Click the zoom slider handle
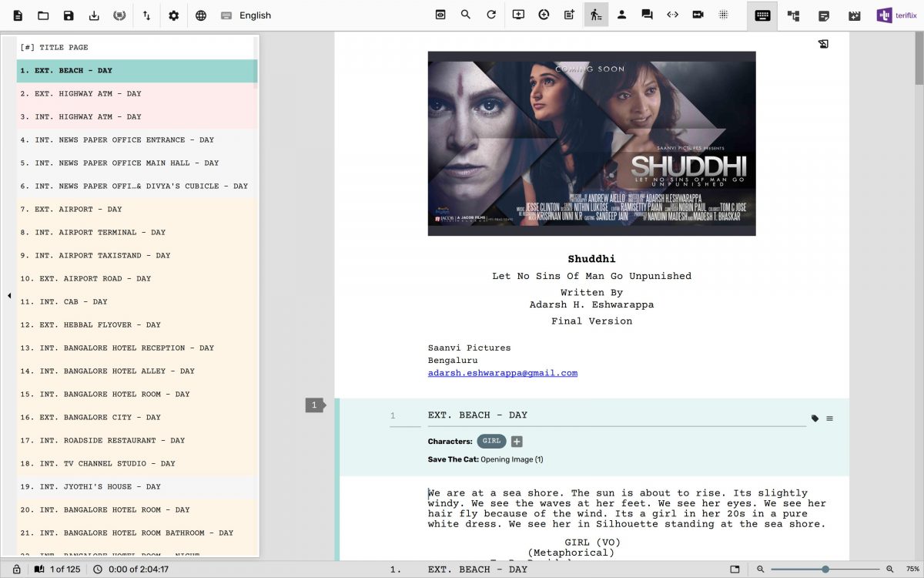This screenshot has height=578, width=924. click(x=825, y=568)
